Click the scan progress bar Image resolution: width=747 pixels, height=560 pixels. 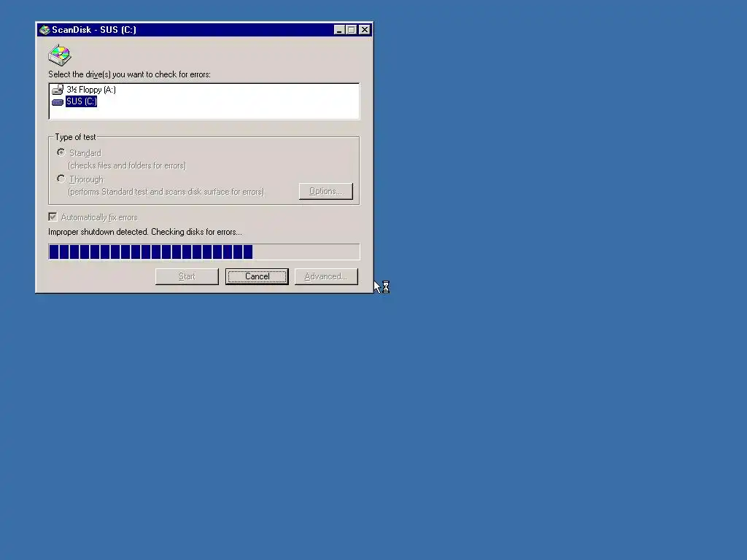click(x=204, y=252)
